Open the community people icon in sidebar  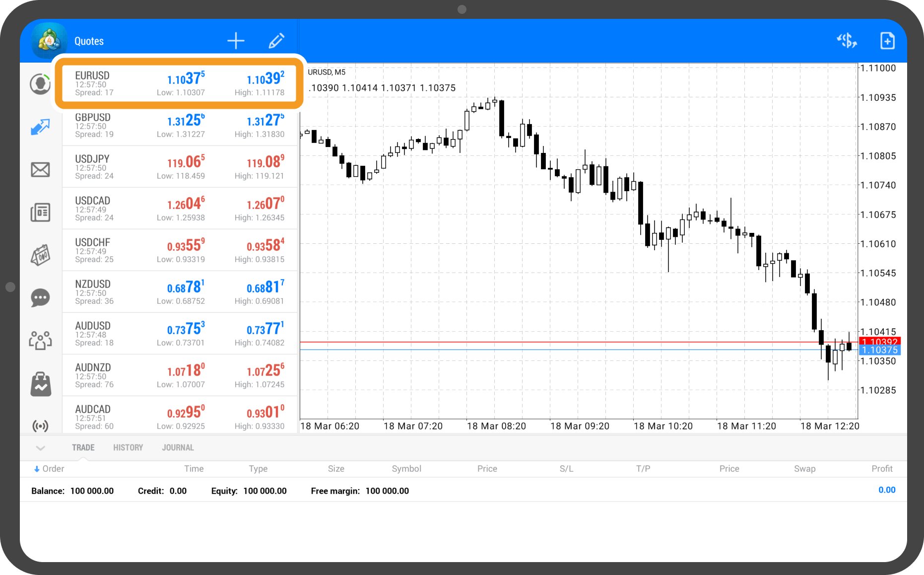tap(40, 341)
